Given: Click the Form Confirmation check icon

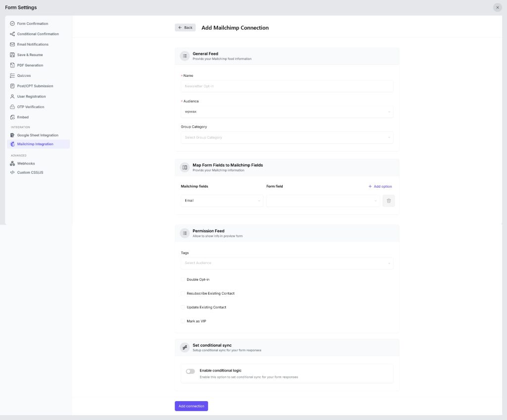Looking at the screenshot, I should click(x=12, y=24).
